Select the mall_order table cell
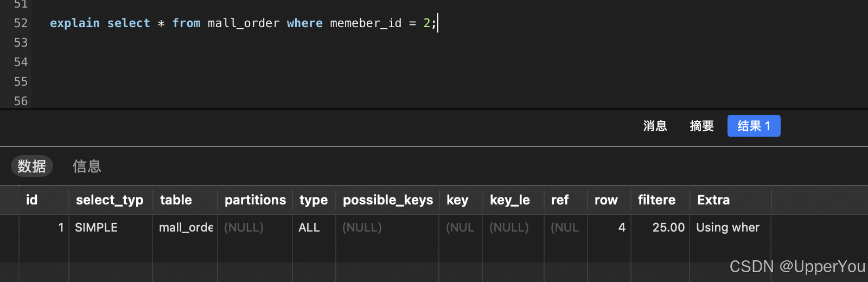868x282 pixels. 185,227
